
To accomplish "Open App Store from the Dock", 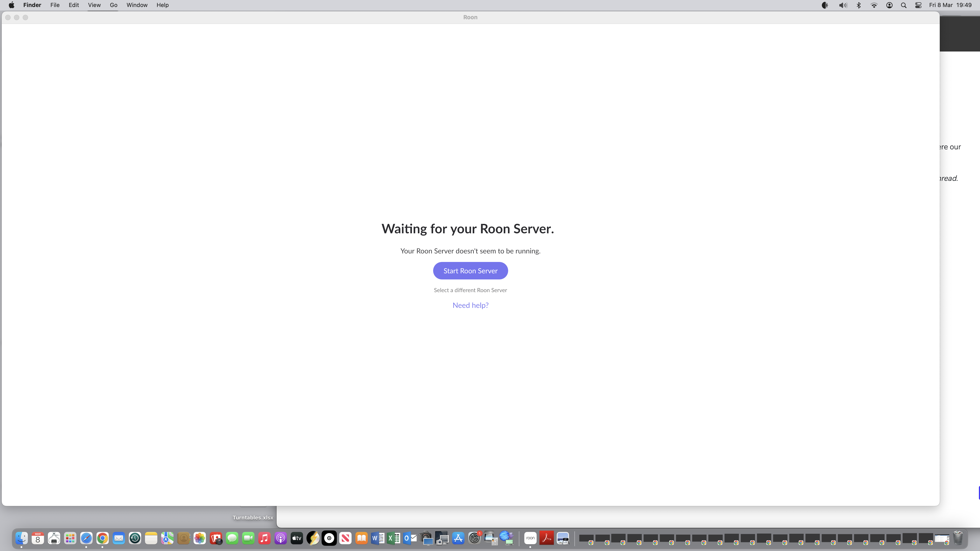I will (x=458, y=539).
